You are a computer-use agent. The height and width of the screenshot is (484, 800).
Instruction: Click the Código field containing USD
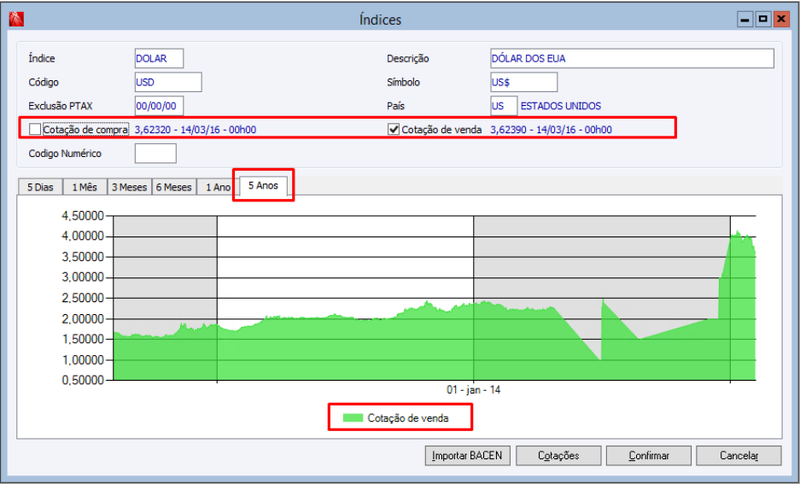pos(168,82)
